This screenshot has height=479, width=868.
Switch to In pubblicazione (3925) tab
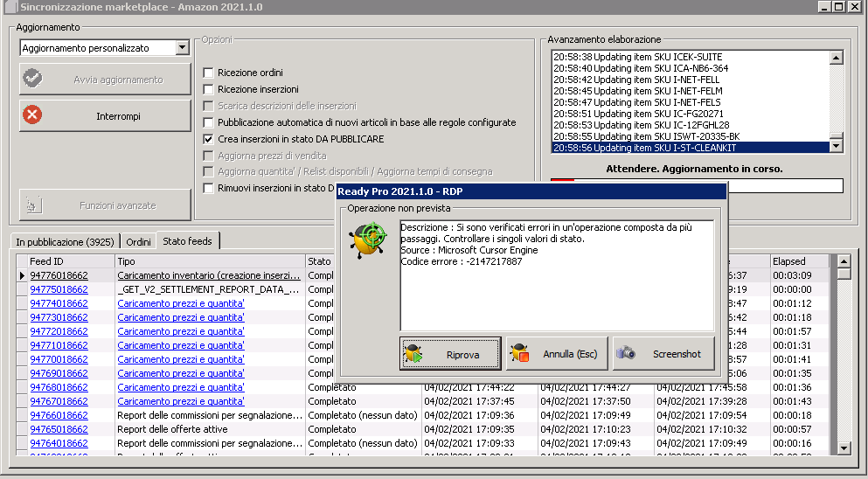tap(65, 242)
